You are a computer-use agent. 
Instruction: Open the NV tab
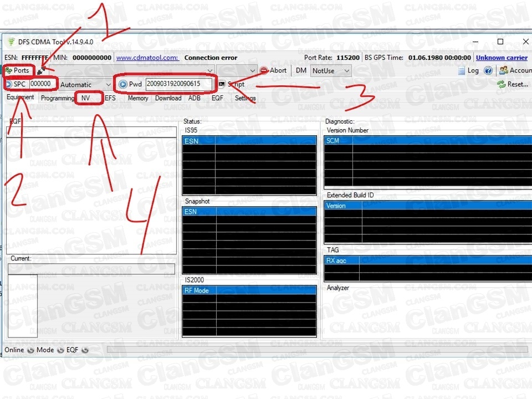(86, 98)
